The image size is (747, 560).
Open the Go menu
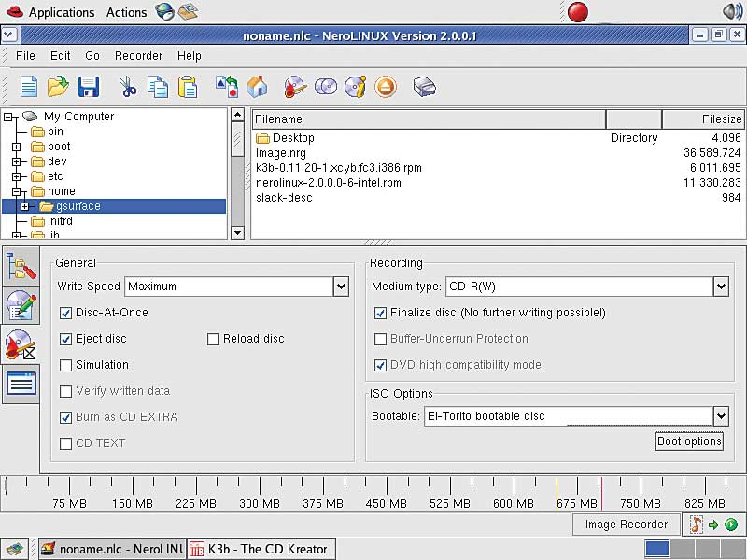(92, 56)
